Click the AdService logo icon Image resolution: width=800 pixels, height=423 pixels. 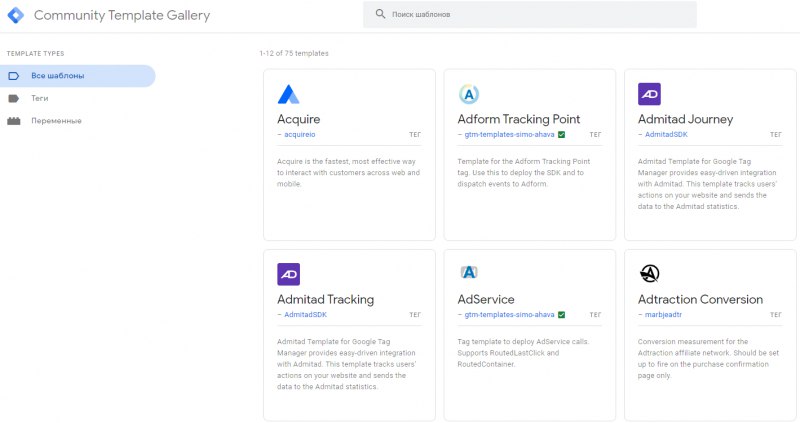468,272
